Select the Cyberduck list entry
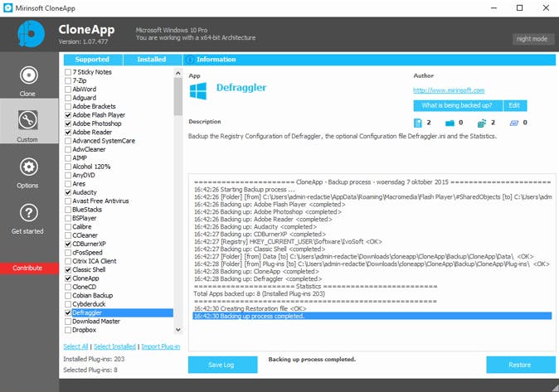Screen dimensions: 559x392 89,304
